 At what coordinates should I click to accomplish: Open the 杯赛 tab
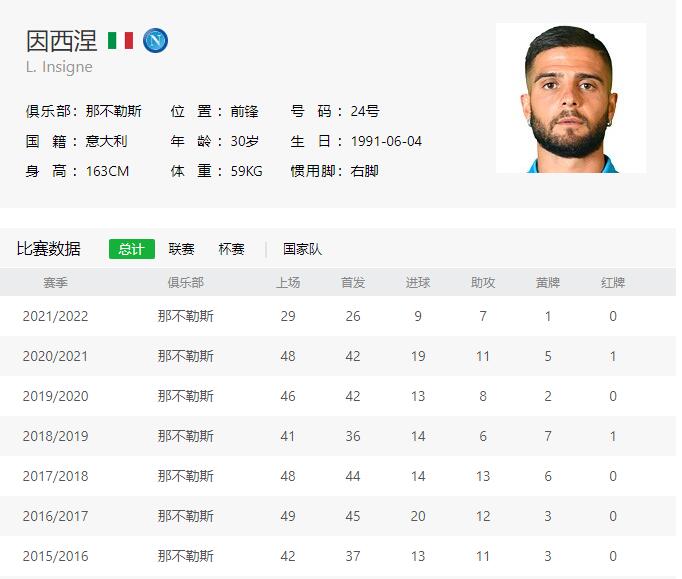click(231, 249)
